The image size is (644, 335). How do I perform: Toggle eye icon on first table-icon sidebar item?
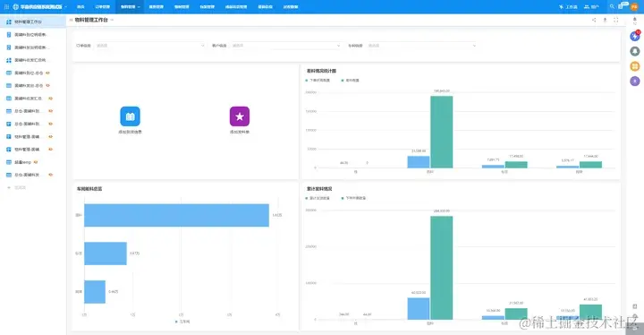(47, 73)
